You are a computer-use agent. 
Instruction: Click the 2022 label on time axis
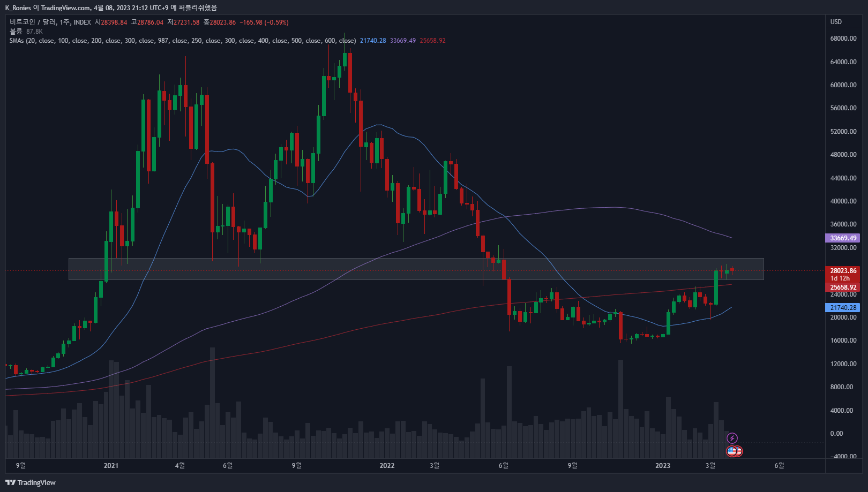pos(387,466)
